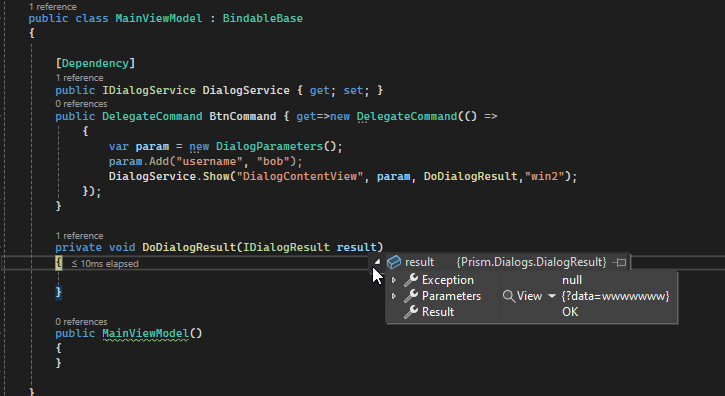Collapse the result datatip arrow
Screen dimensions: 725x396
click(377, 262)
